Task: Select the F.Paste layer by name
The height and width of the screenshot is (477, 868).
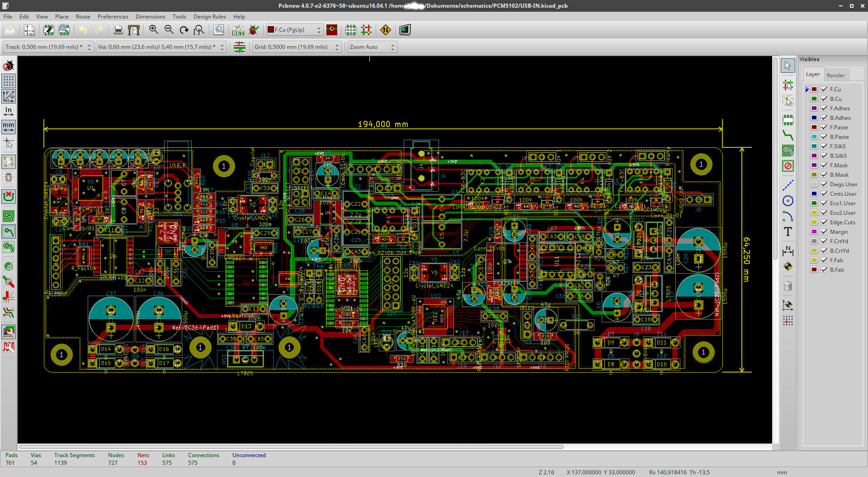Action: (839, 128)
